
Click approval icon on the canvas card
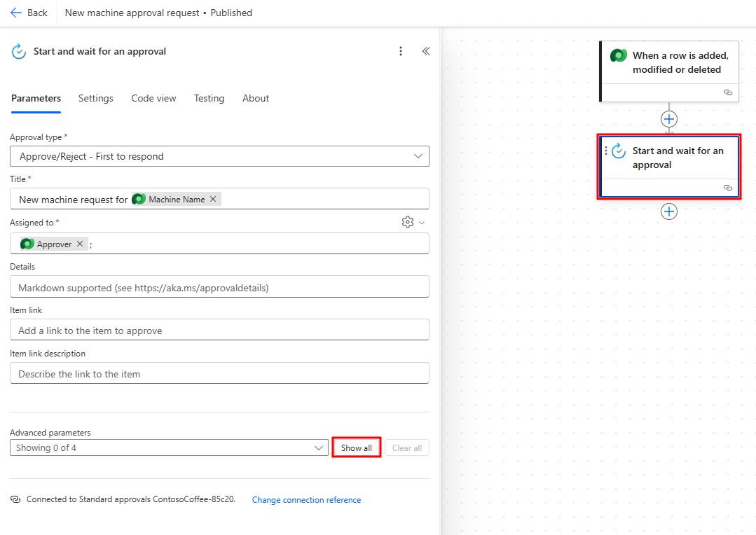(x=619, y=151)
